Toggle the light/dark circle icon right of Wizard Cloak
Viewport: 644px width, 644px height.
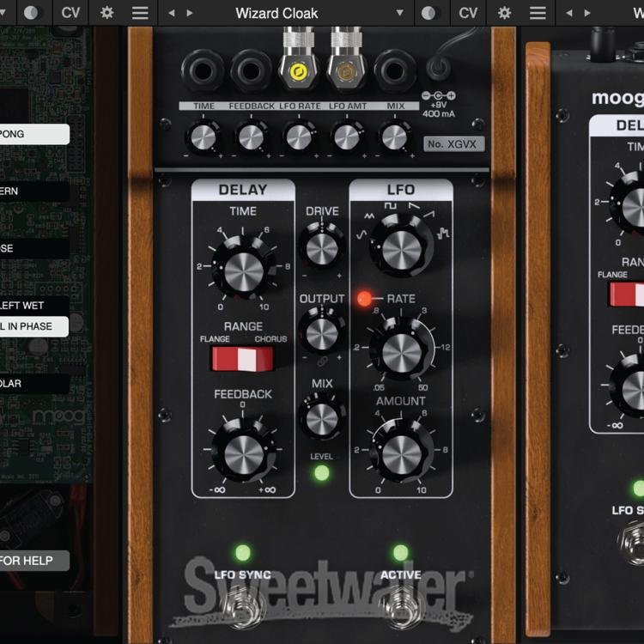coord(428,13)
